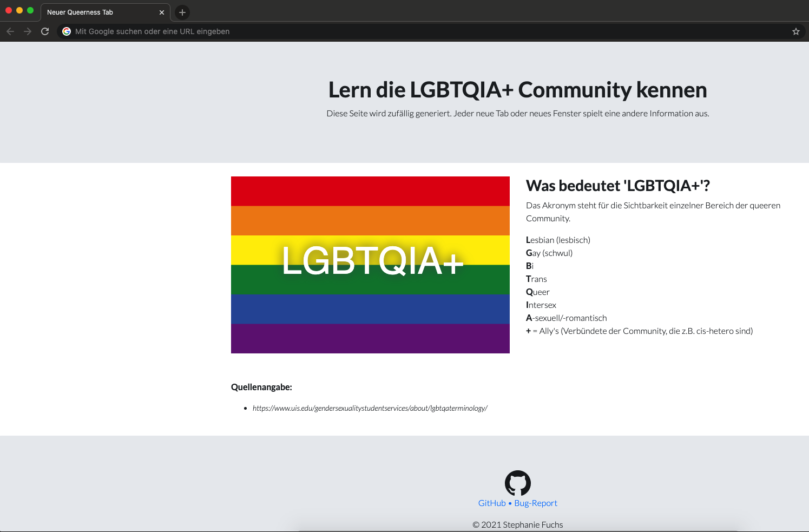Click the 'Queer' line
This screenshot has height=532, width=809.
pyautogui.click(x=538, y=292)
